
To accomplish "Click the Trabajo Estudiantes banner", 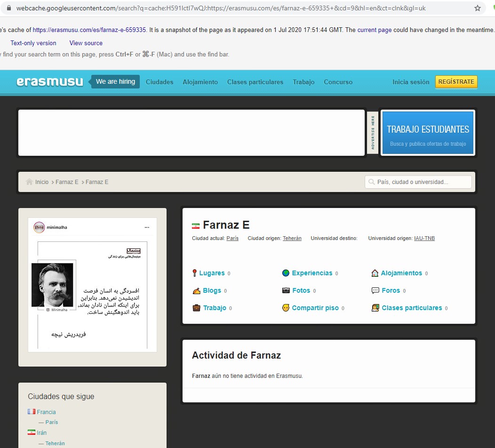I will point(428,133).
